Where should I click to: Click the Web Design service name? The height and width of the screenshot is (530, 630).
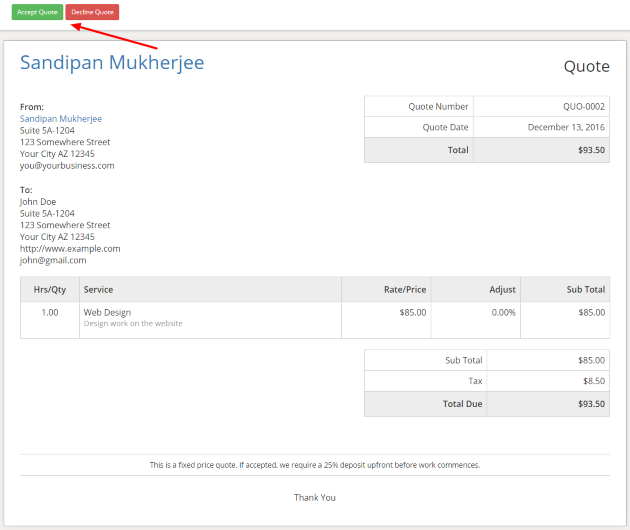[x=107, y=313]
